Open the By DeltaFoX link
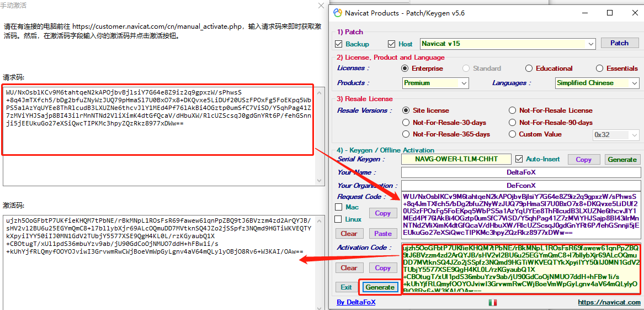This screenshot has height=310, width=644. 356,302
